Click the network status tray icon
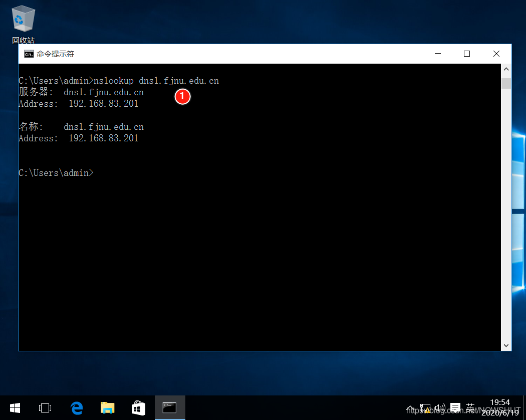The width and height of the screenshot is (526, 420). coord(425,408)
